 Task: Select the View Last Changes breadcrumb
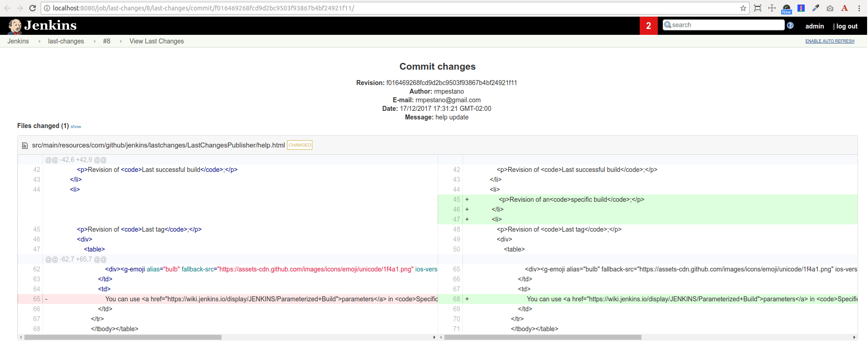click(156, 41)
